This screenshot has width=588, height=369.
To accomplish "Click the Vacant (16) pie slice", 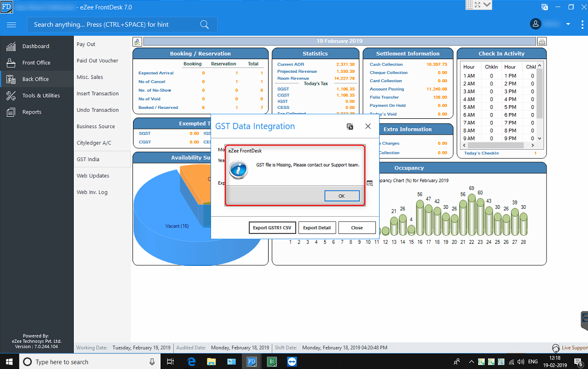I will [176, 226].
